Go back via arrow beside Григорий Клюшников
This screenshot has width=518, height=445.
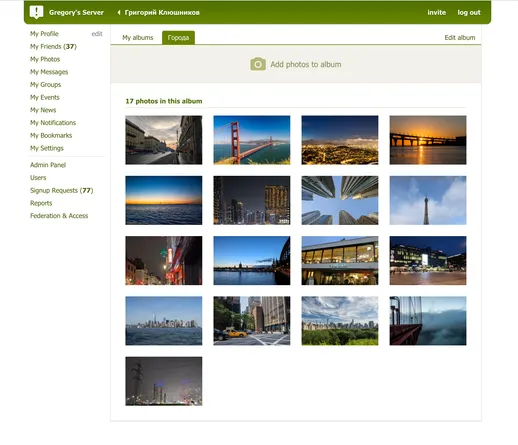coord(119,12)
